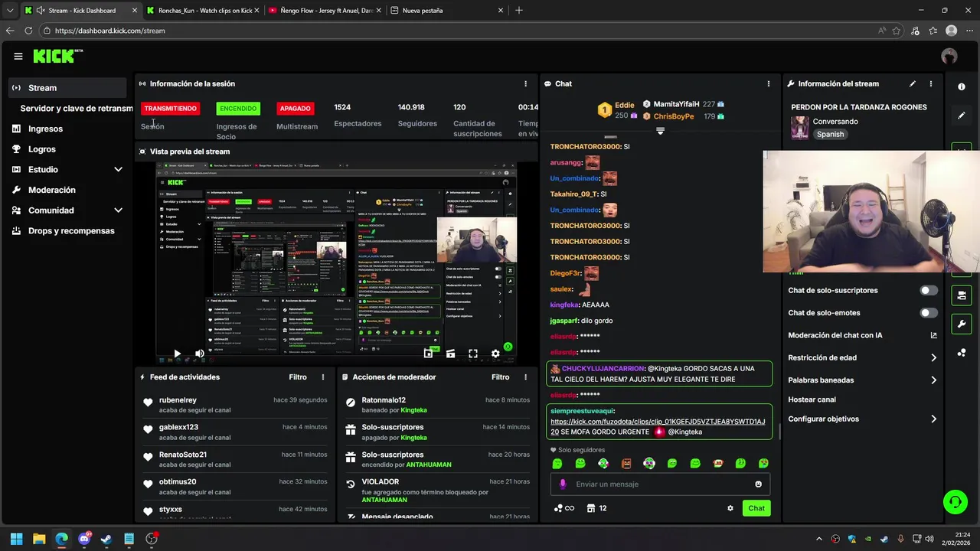Open stream preview player settings gear
Image resolution: width=980 pixels, height=551 pixels.
click(495, 354)
